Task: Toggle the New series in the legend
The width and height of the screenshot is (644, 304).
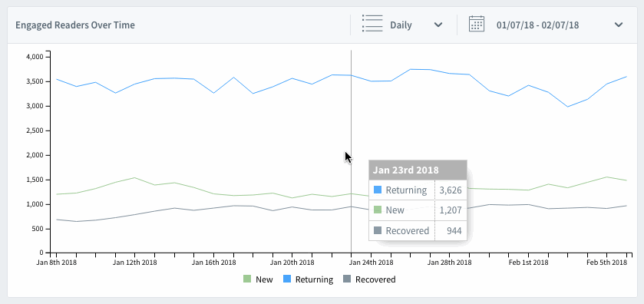Action: [x=258, y=279]
